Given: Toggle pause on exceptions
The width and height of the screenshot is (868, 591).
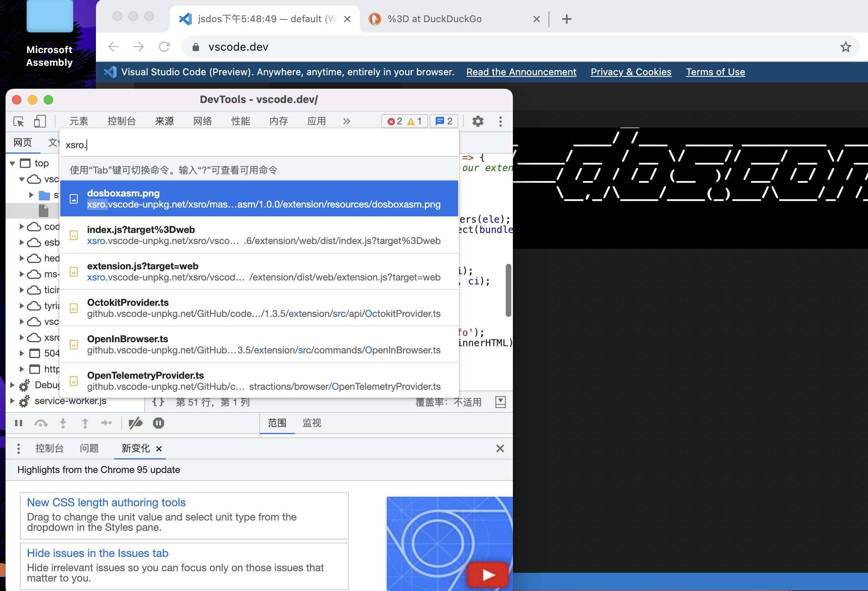Looking at the screenshot, I should (159, 423).
